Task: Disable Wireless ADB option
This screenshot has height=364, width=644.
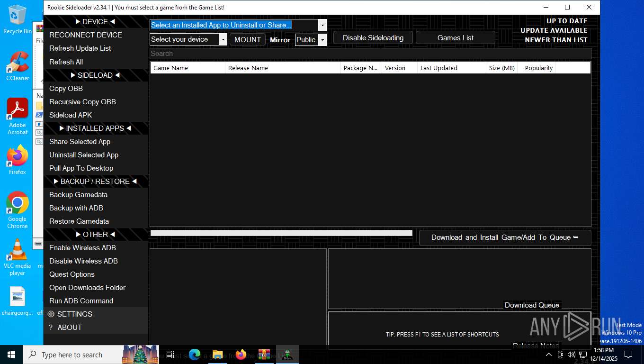Action: tap(96, 261)
